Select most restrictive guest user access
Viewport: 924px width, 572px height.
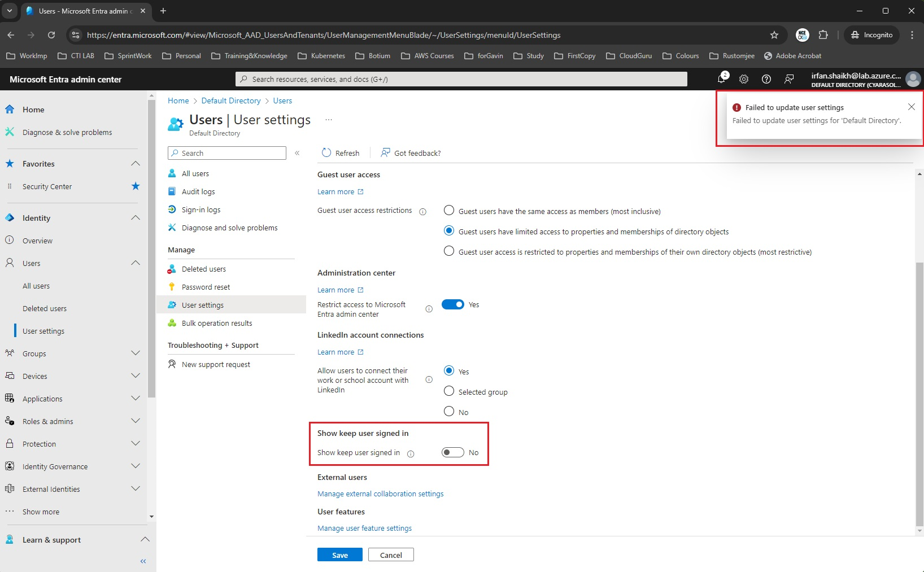tap(449, 251)
